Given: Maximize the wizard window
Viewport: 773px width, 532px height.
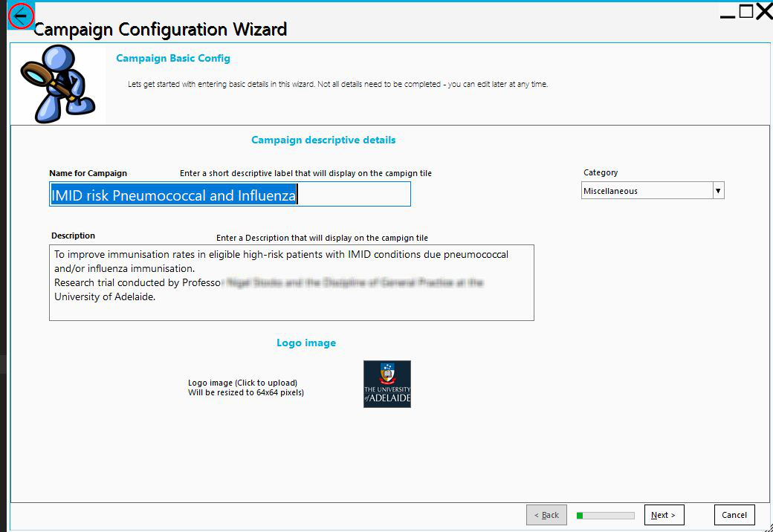Looking at the screenshot, I should tap(745, 11).
